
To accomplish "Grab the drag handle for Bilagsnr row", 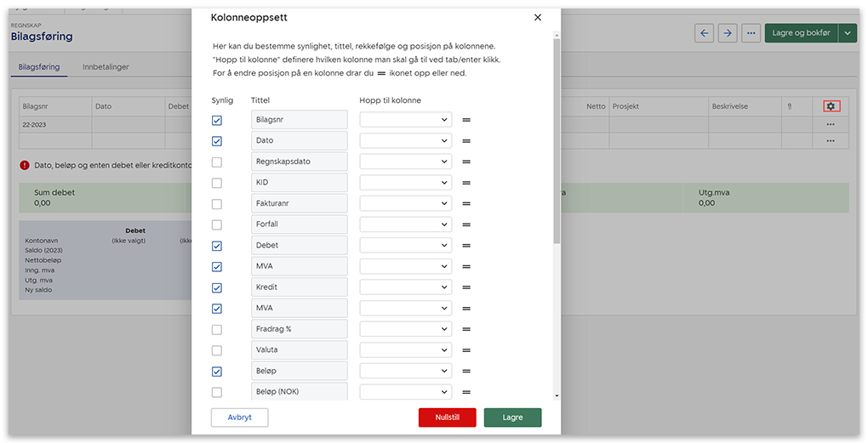I will tap(466, 120).
